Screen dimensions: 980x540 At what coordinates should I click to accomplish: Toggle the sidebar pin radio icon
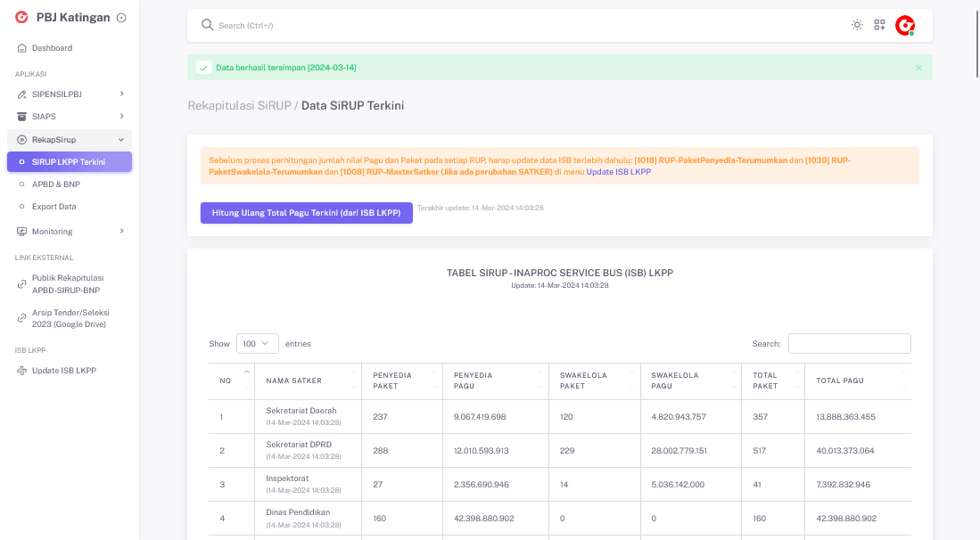point(121,18)
